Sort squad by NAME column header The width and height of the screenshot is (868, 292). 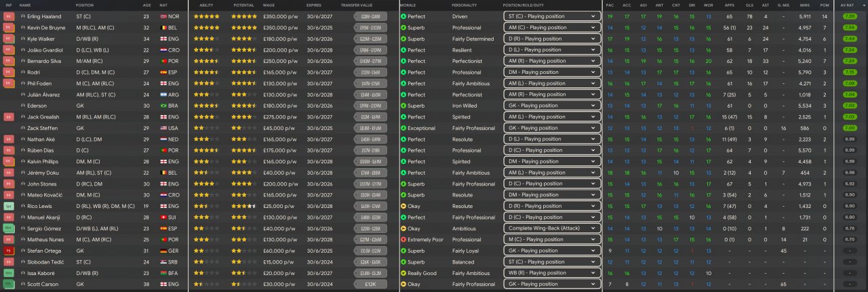(x=25, y=5)
